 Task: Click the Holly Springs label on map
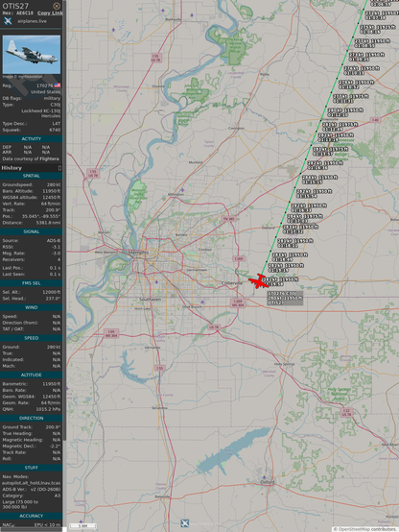(285, 364)
